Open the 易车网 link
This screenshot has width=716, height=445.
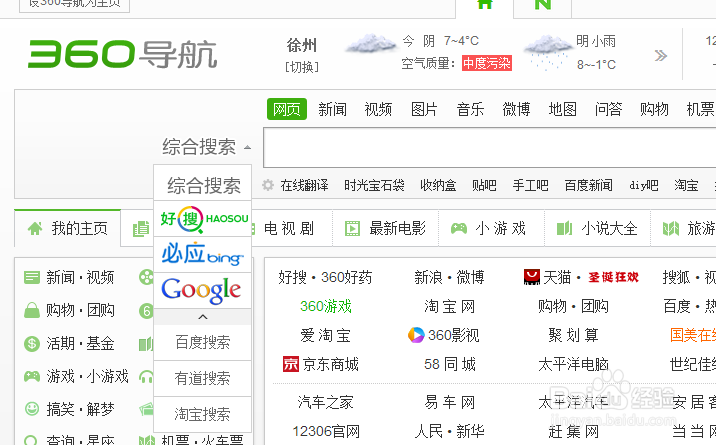(x=450, y=402)
